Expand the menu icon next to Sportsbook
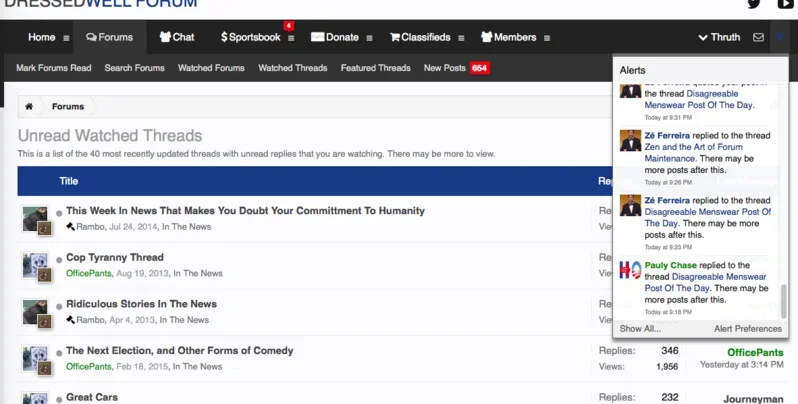798x404 pixels. click(x=291, y=38)
